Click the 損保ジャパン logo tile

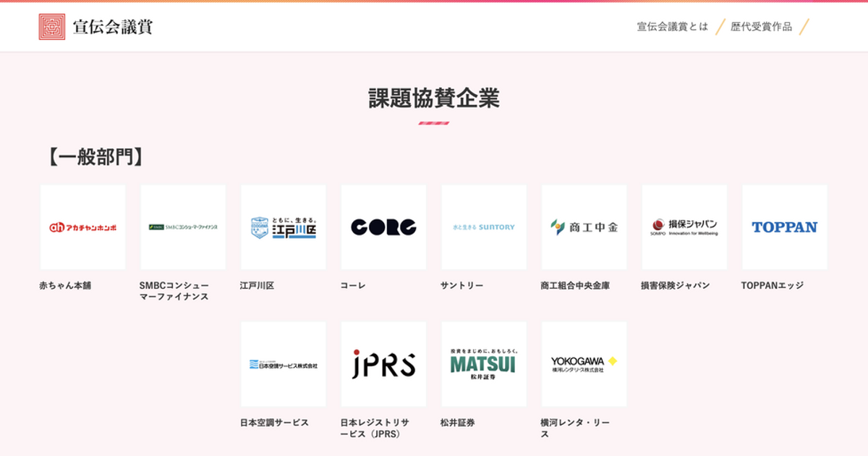pyautogui.click(x=684, y=227)
